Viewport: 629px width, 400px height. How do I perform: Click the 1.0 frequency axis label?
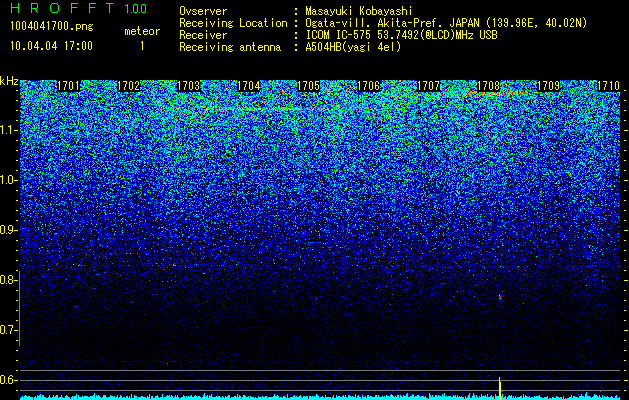8,180
